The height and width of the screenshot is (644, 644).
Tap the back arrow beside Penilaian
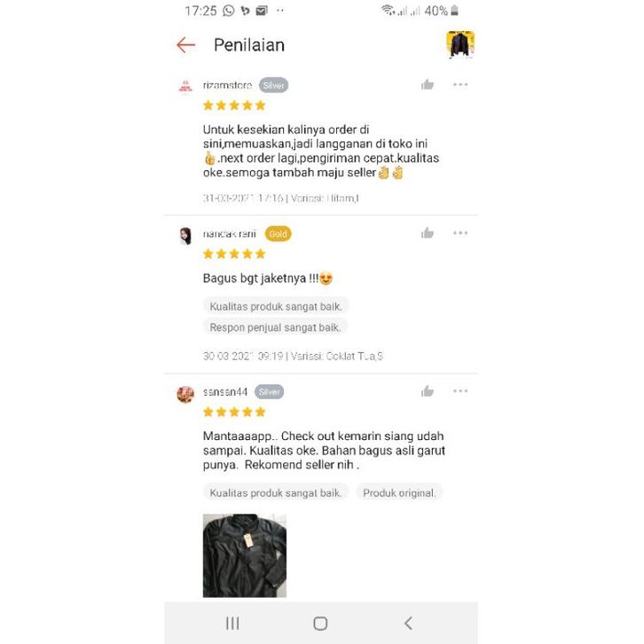tap(185, 44)
